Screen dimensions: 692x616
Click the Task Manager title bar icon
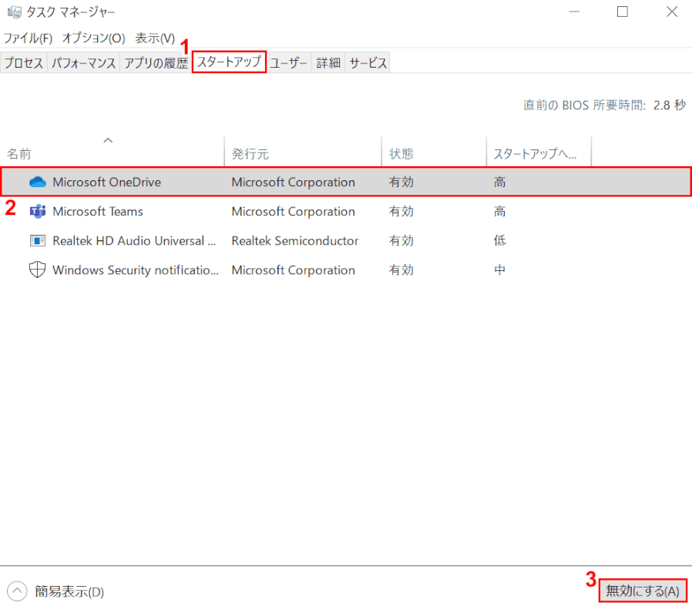click(x=14, y=12)
